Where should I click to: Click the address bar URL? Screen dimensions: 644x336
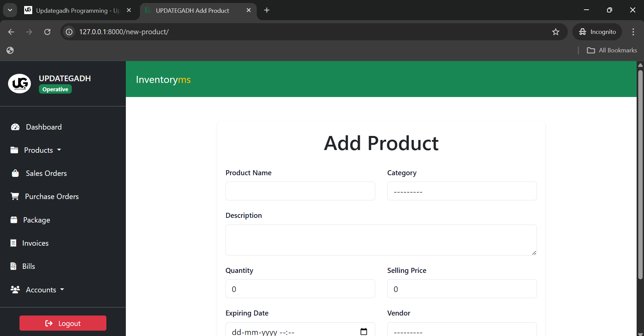124,32
